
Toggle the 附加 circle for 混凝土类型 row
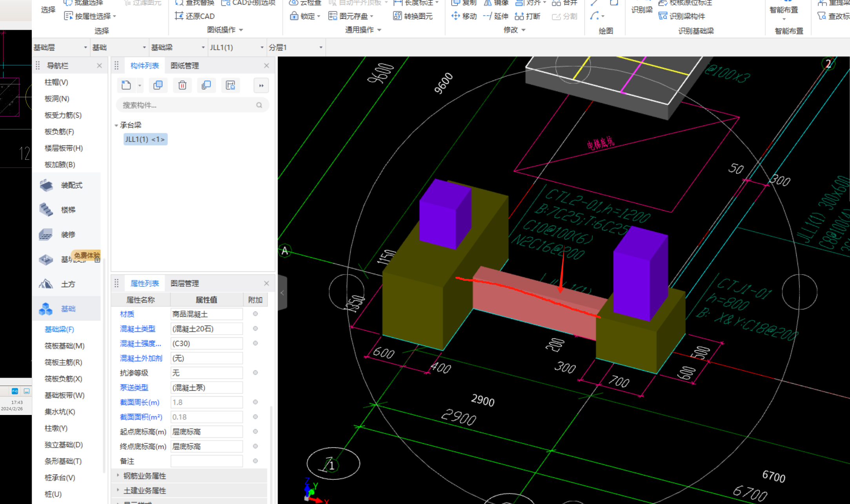[x=255, y=328]
